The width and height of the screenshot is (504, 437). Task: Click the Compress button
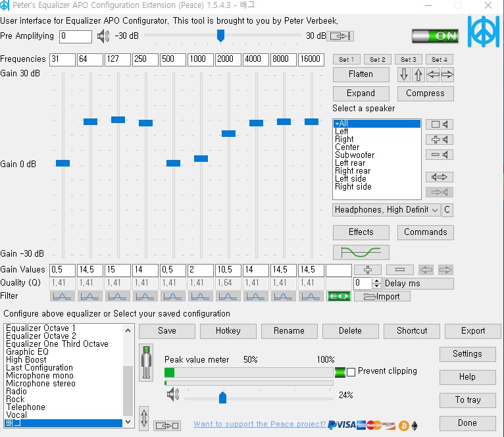pos(425,93)
